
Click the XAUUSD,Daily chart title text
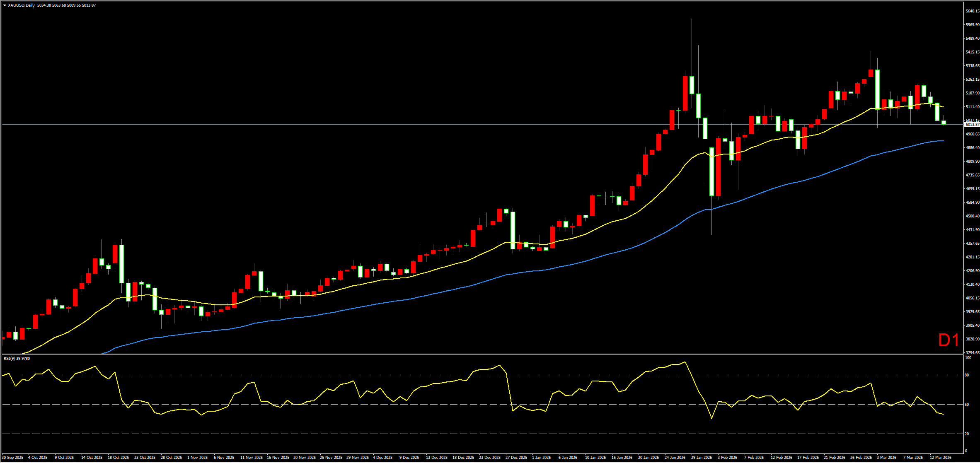(x=22, y=5)
